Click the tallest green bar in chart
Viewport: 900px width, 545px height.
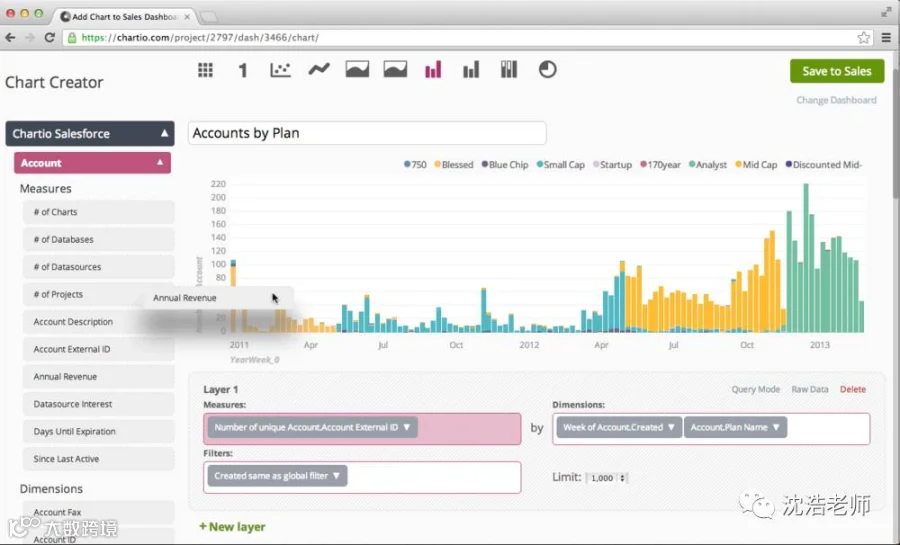click(806, 258)
